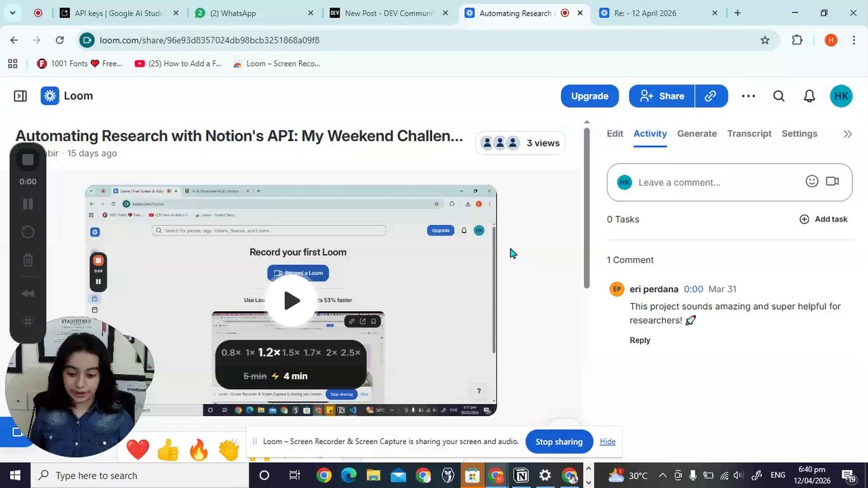Click Stop sharing button
This screenshot has width=868, height=488.
click(559, 442)
